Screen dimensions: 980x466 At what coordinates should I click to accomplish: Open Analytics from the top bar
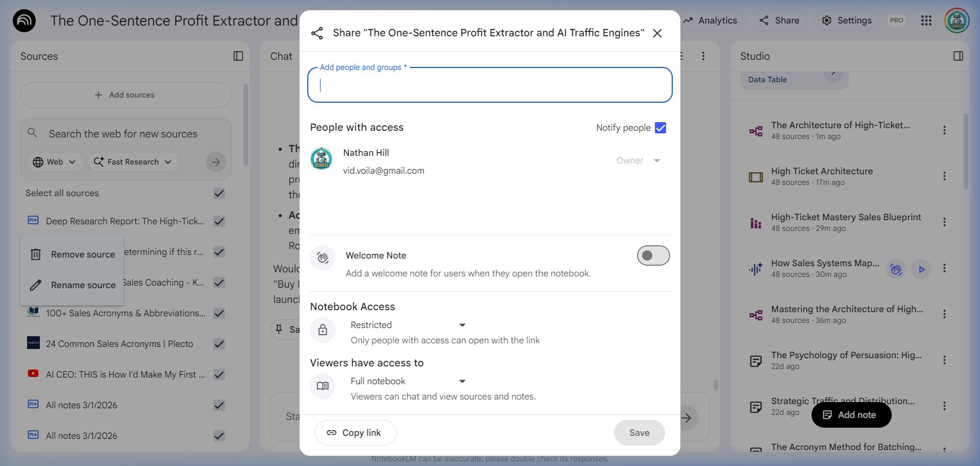point(710,20)
